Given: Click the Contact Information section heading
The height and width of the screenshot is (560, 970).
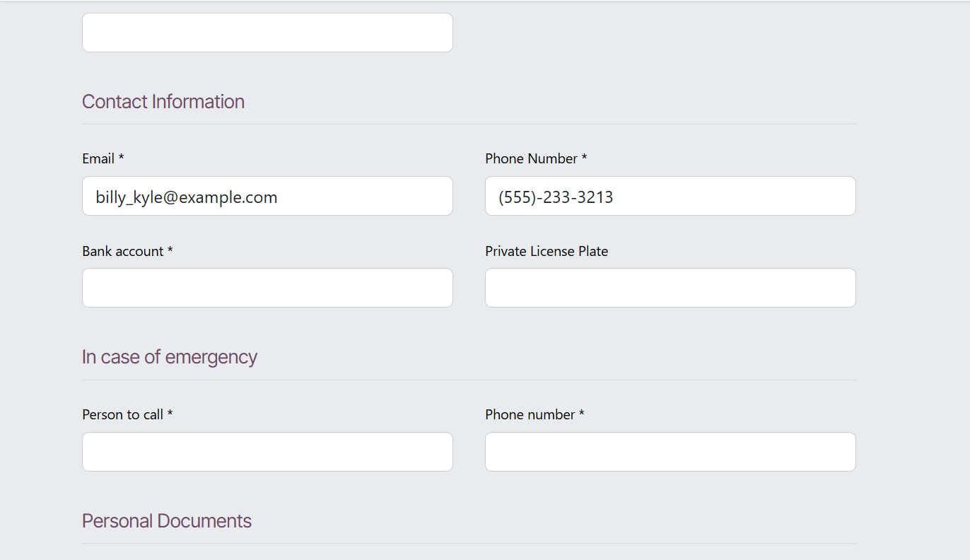Looking at the screenshot, I should tap(163, 102).
